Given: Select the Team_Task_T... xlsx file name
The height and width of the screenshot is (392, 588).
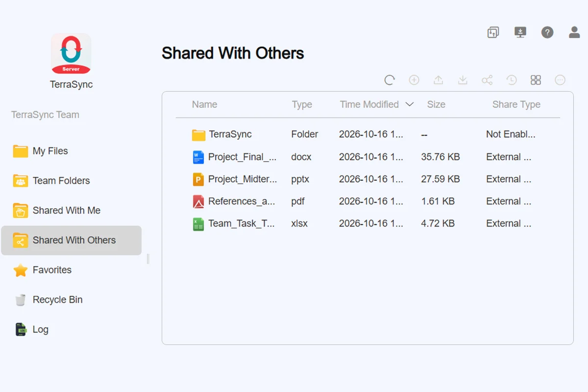Looking at the screenshot, I should point(242,223).
